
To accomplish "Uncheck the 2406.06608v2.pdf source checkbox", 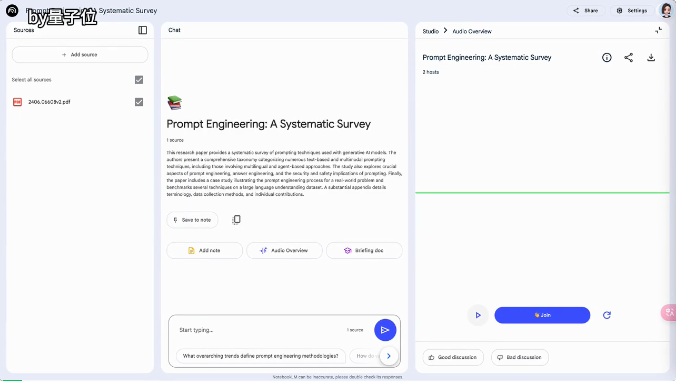I will tap(139, 102).
